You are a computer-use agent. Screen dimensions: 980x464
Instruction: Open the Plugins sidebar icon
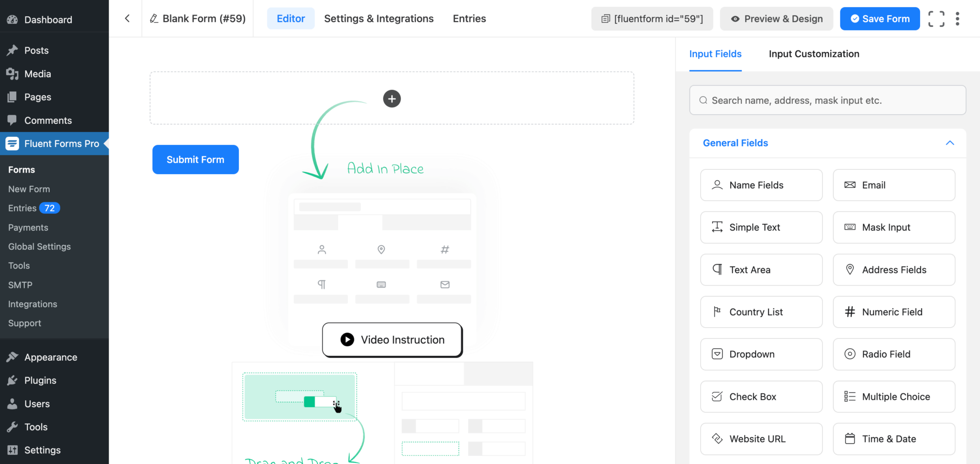click(x=12, y=380)
